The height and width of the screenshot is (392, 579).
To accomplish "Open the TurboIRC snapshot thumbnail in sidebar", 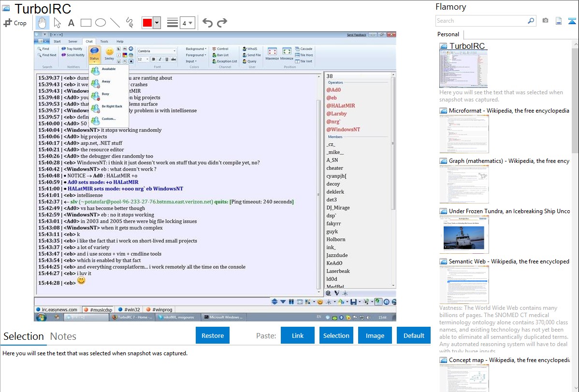I will (x=463, y=70).
